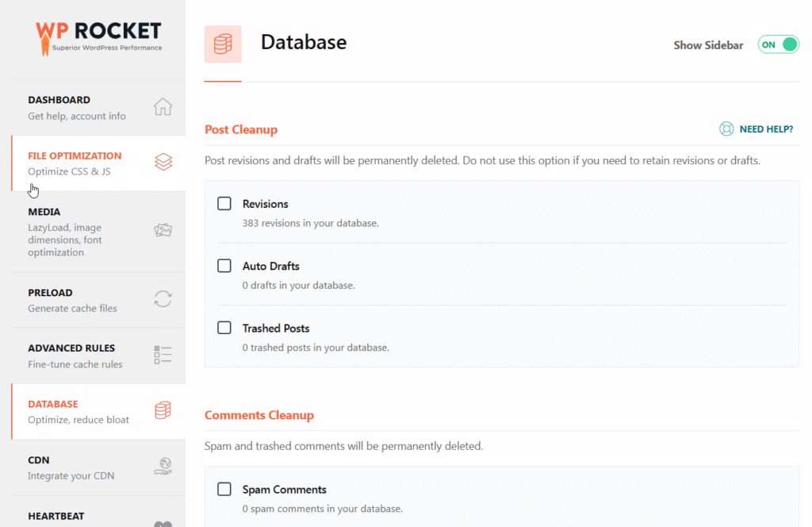This screenshot has height=527, width=812.
Task: Click the NEED HELP? link
Action: pyautogui.click(x=766, y=129)
